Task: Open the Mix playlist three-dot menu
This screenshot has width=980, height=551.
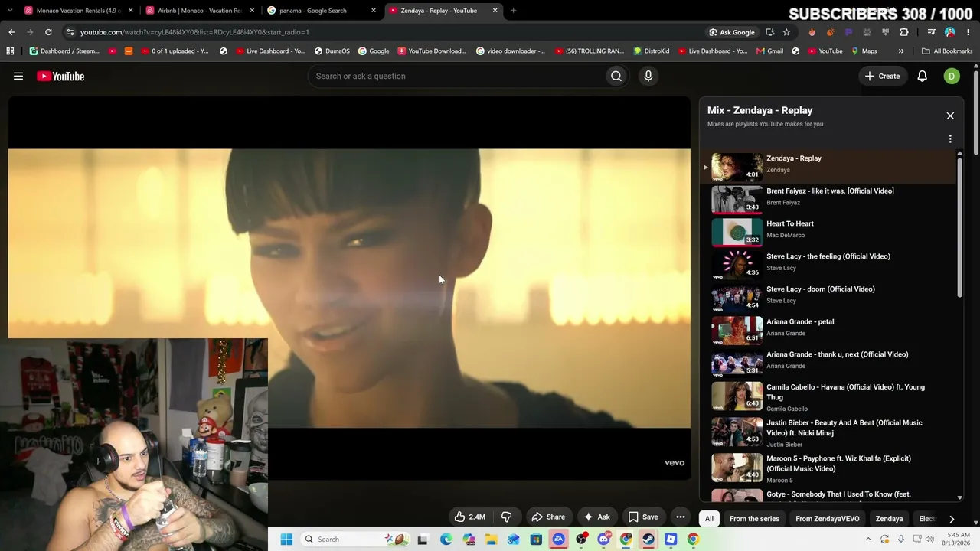Action: (x=950, y=139)
